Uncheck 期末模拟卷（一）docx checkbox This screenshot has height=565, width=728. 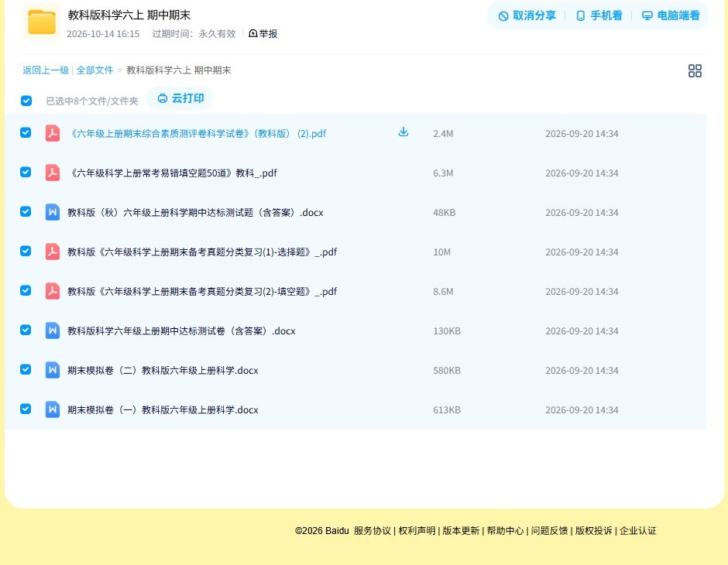tap(26, 409)
